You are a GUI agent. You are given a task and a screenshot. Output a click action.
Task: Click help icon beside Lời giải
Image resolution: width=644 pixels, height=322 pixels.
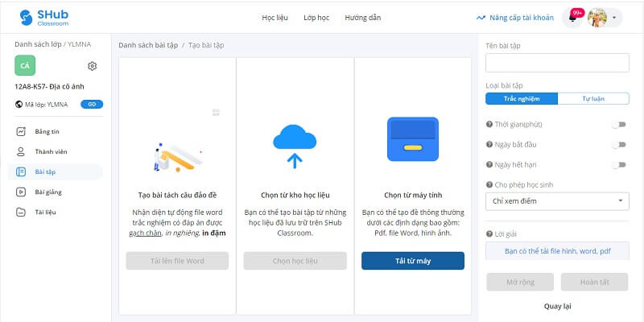[x=489, y=233]
